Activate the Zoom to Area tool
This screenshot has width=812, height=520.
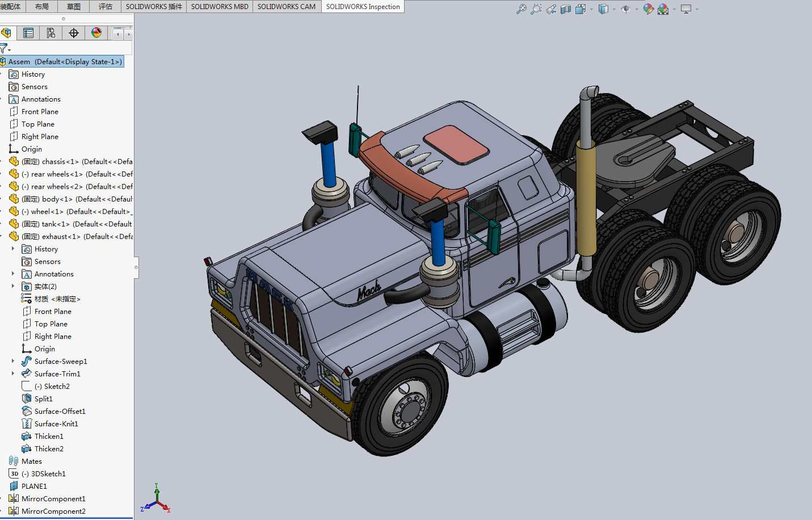tap(536, 9)
